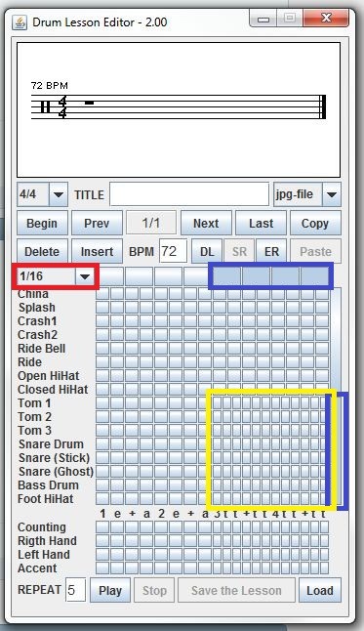
Task: Toggle Snare (Stick) cell on beat 1
Action: click(102, 458)
